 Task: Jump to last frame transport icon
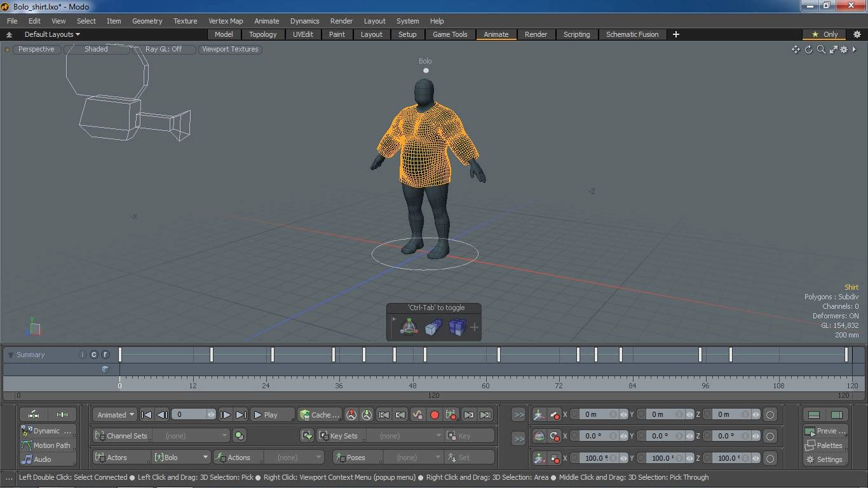coord(241,415)
